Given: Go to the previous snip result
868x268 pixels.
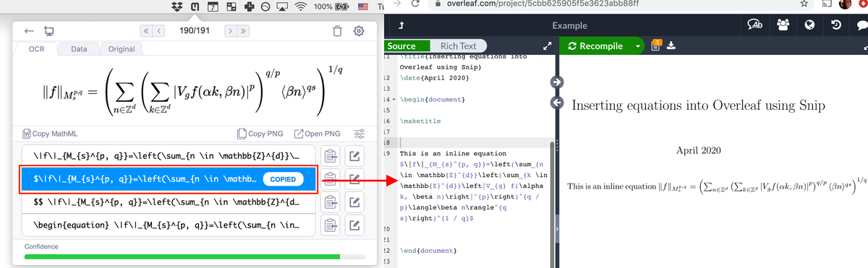Looking at the screenshot, I should tap(158, 31).
